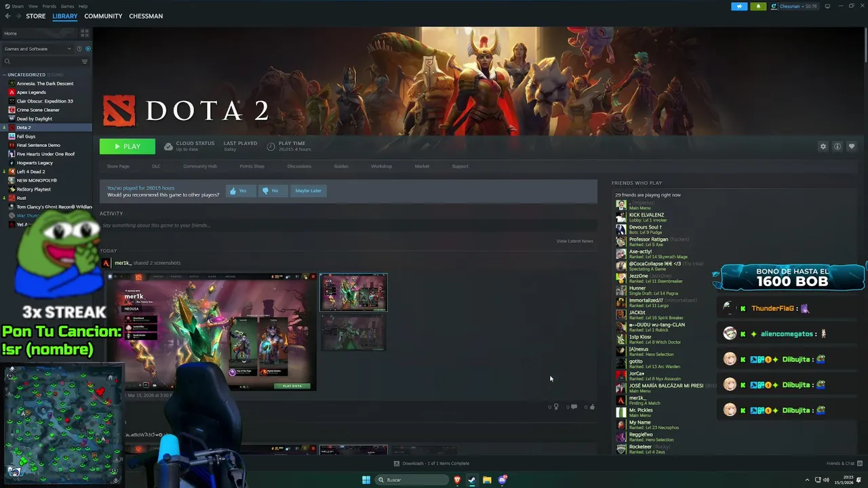
Task: Open the Friends menu
Action: pos(50,6)
